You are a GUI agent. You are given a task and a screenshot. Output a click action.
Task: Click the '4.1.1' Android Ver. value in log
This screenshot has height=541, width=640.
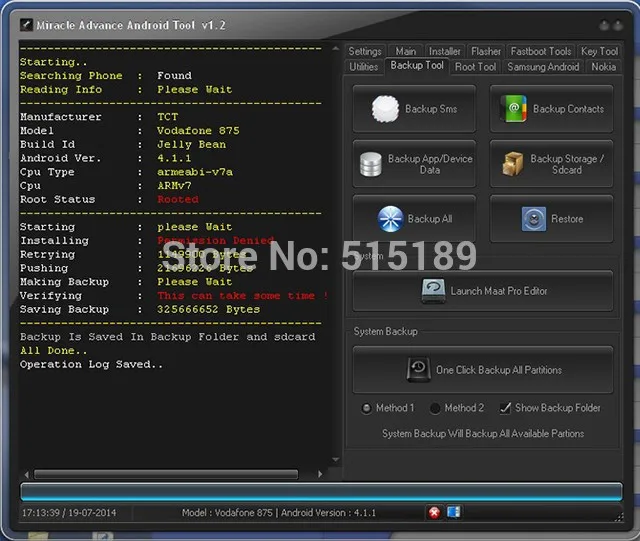[x=174, y=158]
